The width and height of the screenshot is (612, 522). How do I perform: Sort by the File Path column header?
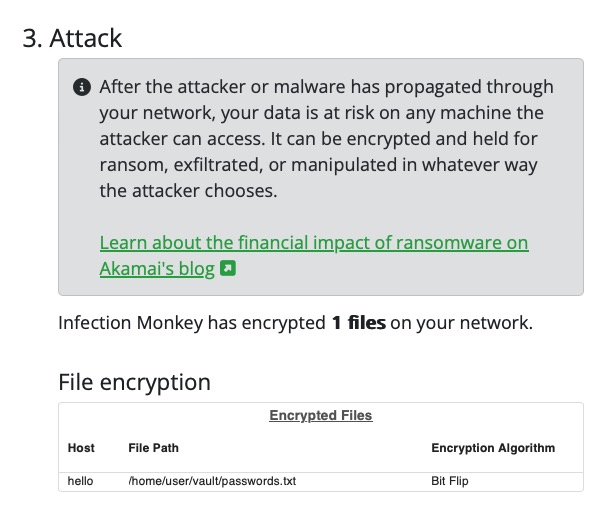click(x=154, y=447)
